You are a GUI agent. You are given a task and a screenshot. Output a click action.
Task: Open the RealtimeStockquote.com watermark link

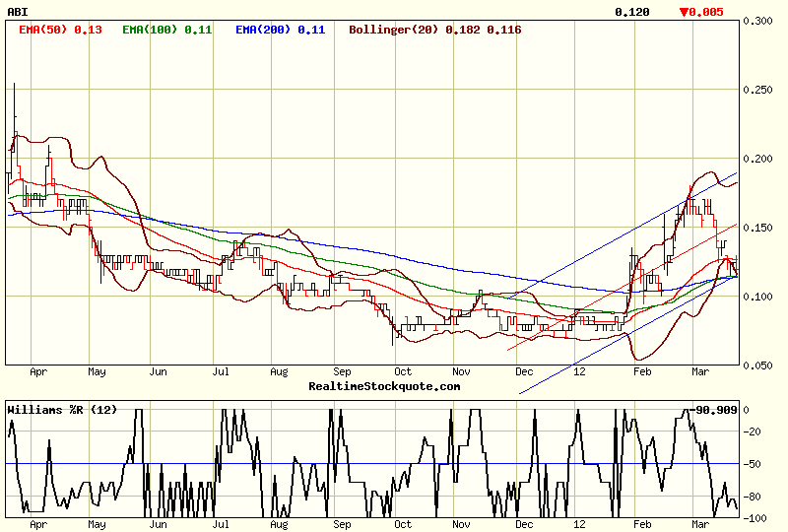coord(384,386)
